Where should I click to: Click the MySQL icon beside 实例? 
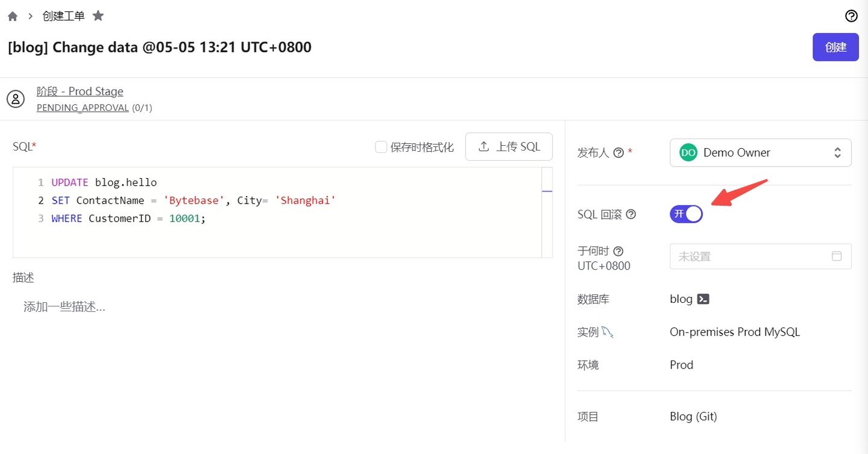(608, 332)
